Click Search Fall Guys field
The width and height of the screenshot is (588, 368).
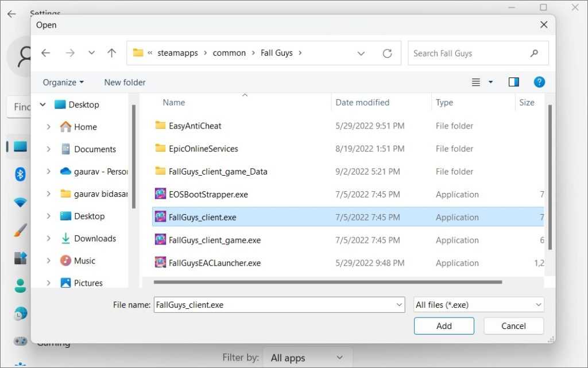click(478, 53)
